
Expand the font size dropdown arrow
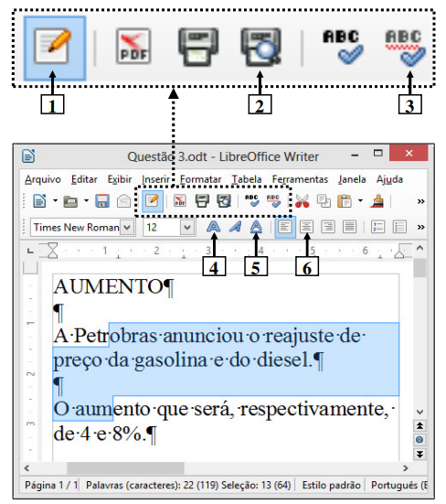187,228
